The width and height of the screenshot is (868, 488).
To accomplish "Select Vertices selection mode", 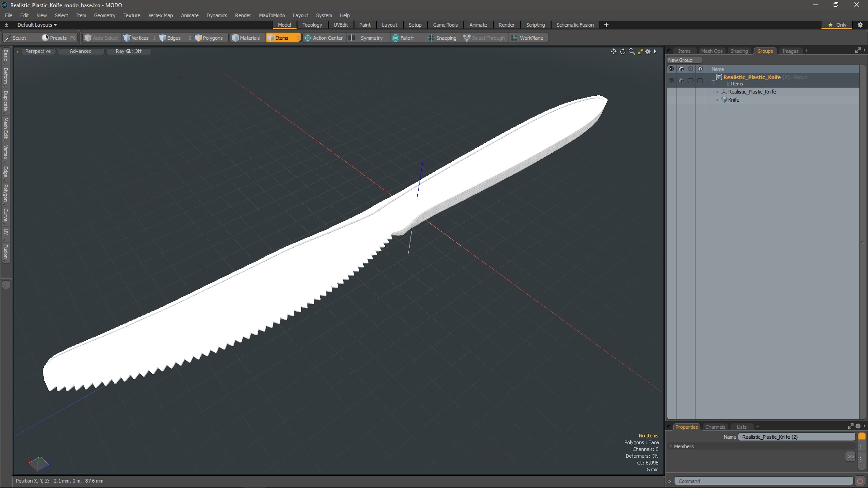I will point(136,38).
